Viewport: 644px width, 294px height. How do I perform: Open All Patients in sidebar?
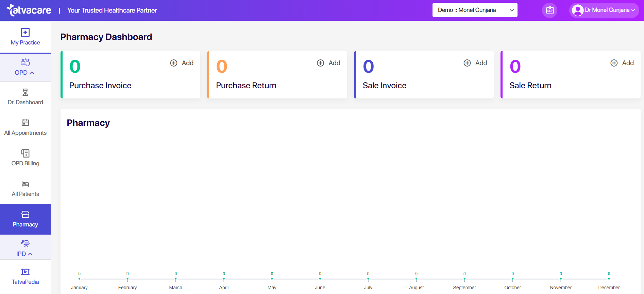[x=25, y=188]
